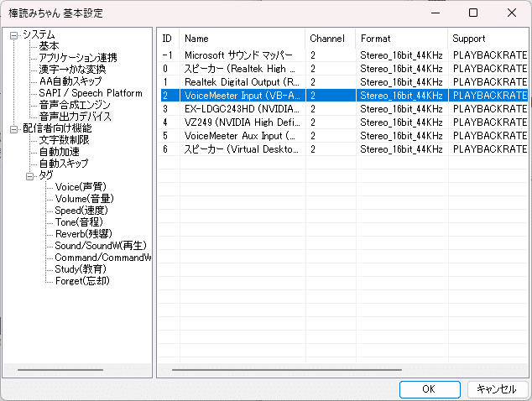Click ID cell -1 in device list
The image size is (532, 401).
tap(169, 55)
